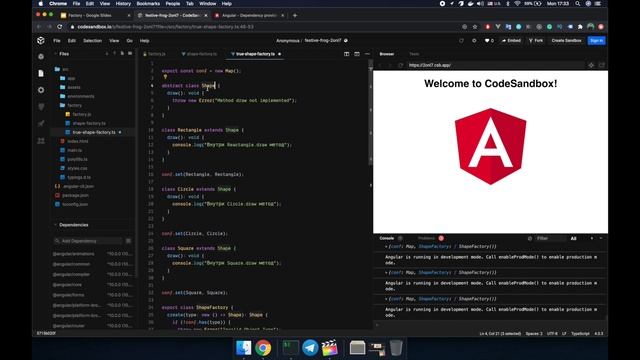Switch to the shape-factory.ts editor tab

click(x=200, y=54)
